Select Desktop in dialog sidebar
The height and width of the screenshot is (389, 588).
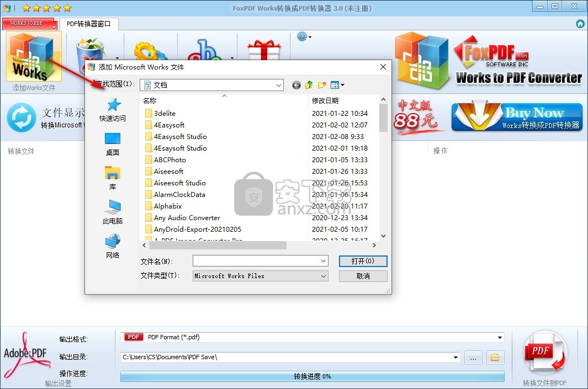[113, 144]
